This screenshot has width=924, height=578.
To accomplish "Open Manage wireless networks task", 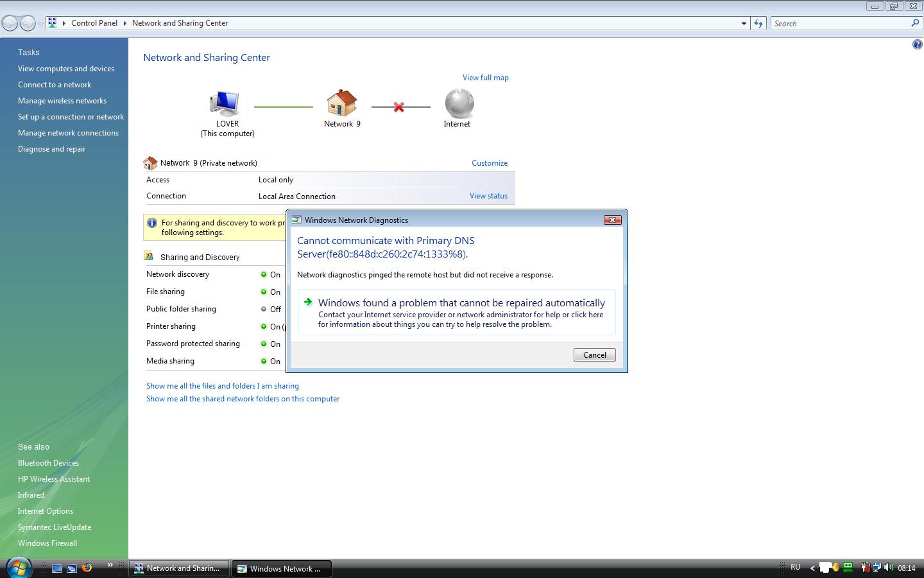I will tap(62, 101).
